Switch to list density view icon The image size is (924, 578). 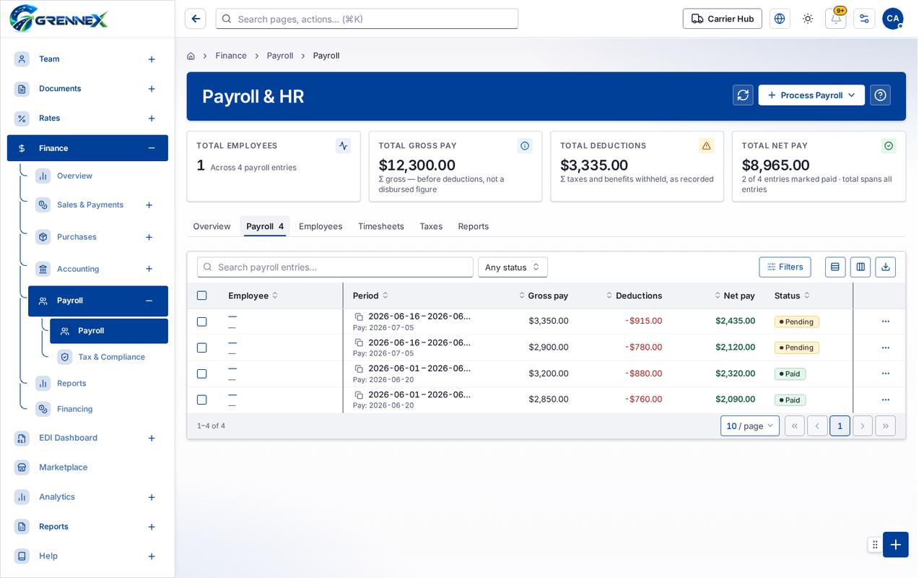835,267
